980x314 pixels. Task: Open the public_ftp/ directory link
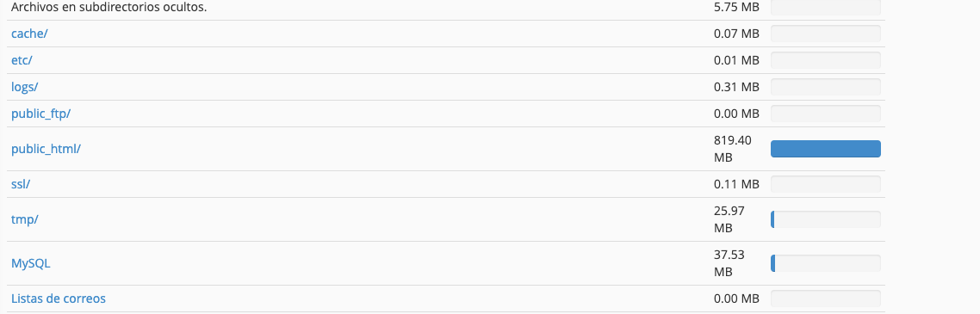tap(40, 114)
